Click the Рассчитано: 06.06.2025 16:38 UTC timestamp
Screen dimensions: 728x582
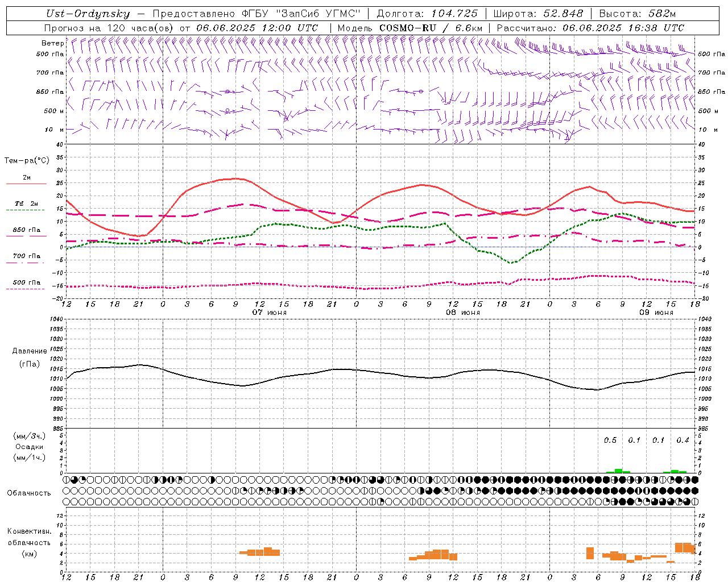click(x=590, y=28)
